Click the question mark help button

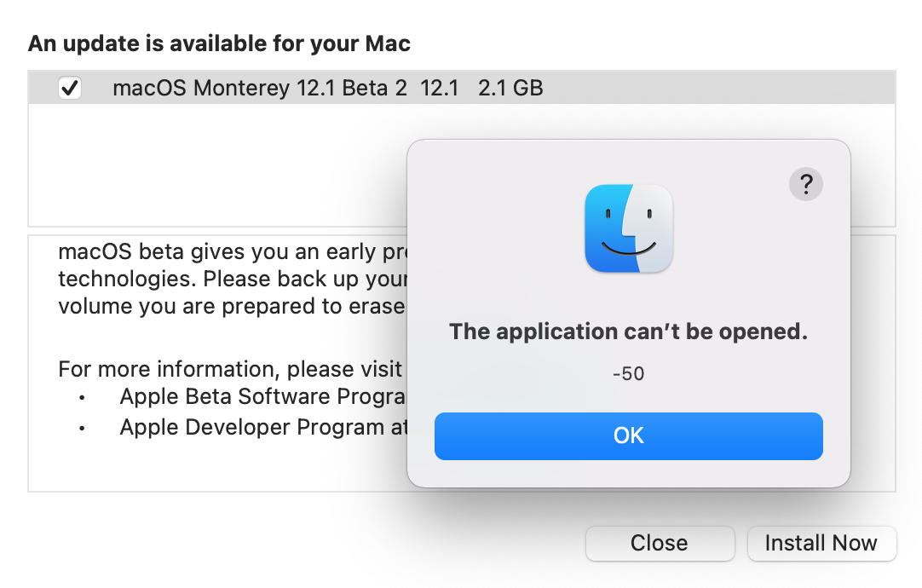pos(806,183)
